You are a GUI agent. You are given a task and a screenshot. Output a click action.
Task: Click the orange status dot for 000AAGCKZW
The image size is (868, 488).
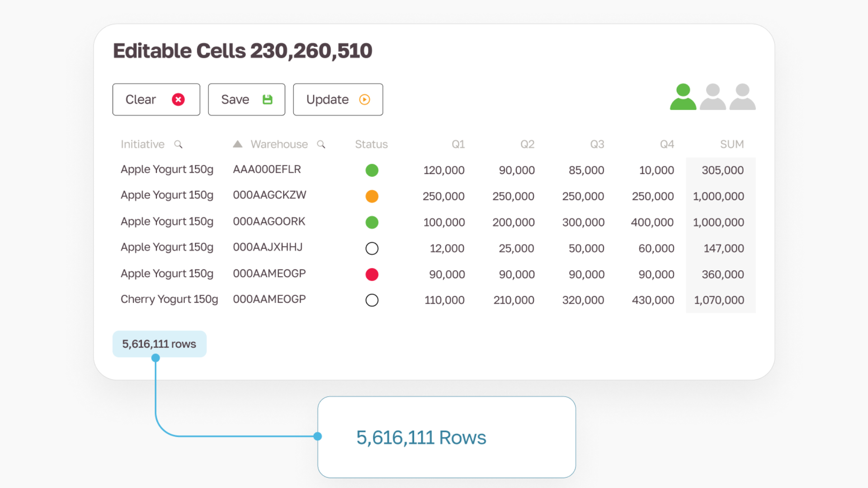372,197
